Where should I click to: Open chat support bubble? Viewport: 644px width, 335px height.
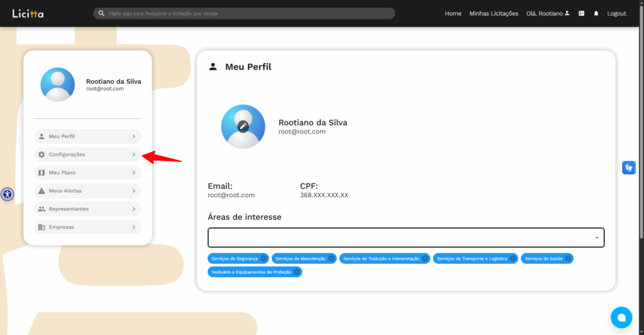pyautogui.click(x=621, y=317)
